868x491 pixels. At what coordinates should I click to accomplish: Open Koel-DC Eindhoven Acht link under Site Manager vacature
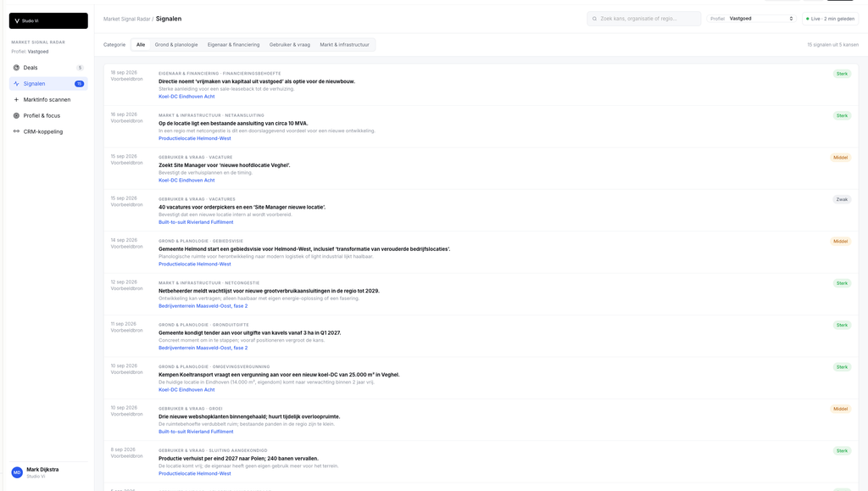click(186, 180)
